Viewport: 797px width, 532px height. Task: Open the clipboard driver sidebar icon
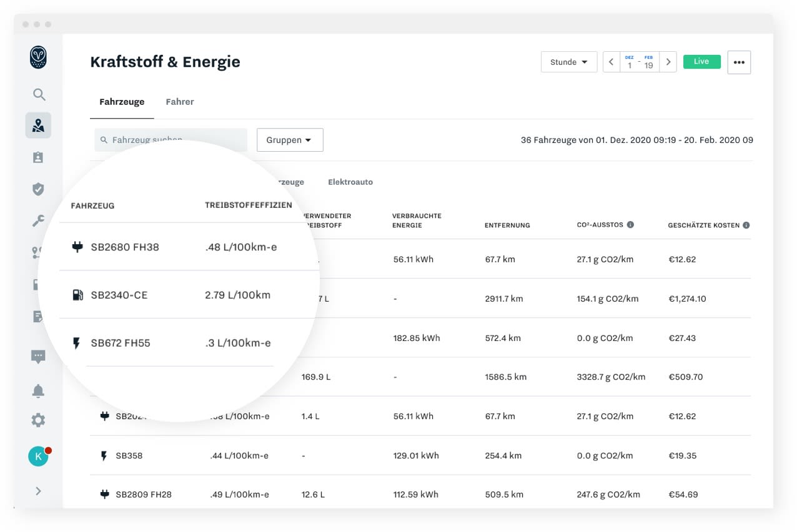[x=38, y=157]
